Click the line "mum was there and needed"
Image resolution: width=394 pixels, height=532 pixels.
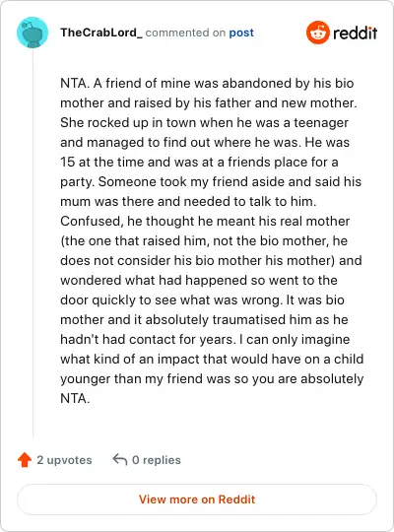[x=188, y=201]
